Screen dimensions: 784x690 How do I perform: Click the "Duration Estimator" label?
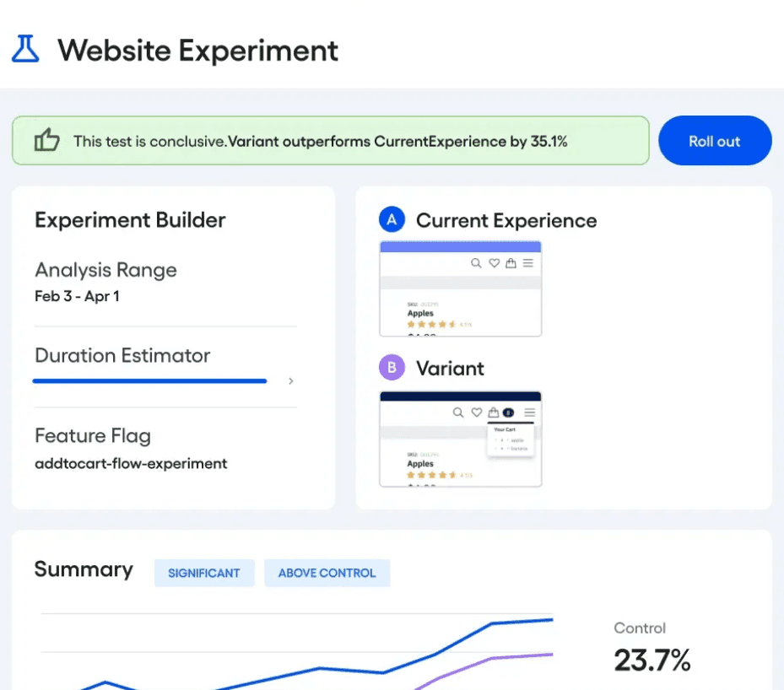[122, 355]
